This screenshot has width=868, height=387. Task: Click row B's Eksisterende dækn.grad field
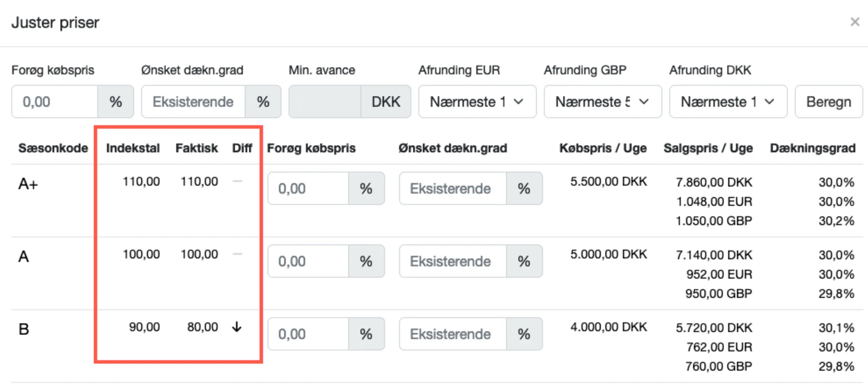[x=452, y=334]
